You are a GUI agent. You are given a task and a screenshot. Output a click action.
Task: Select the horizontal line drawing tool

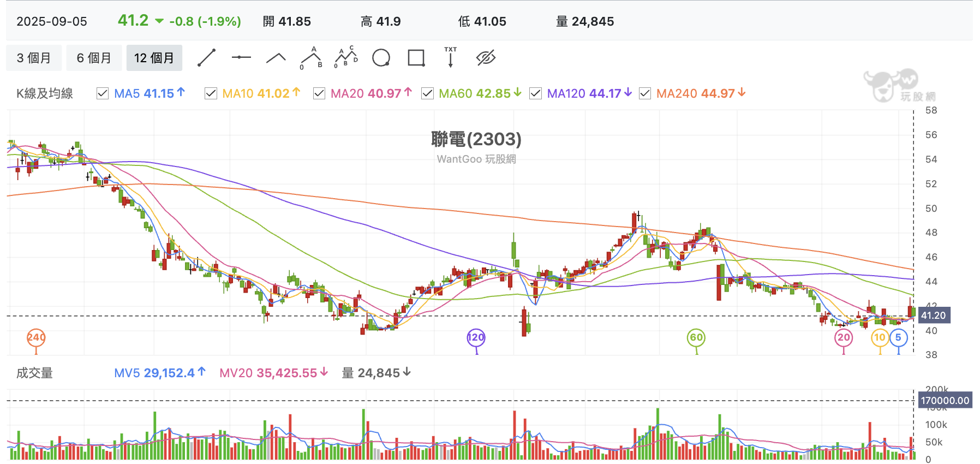tap(241, 57)
